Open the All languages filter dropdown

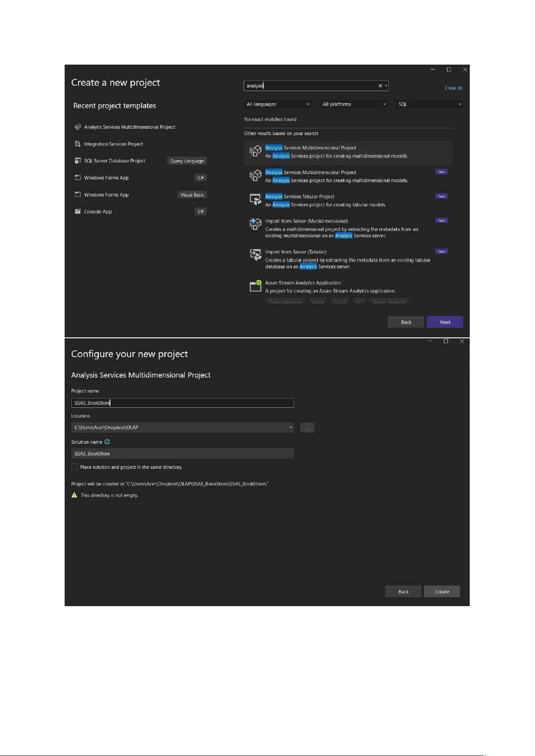278,104
